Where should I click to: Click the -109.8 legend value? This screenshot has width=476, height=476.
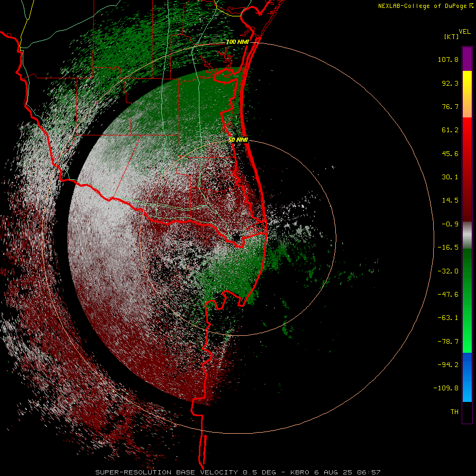pyautogui.click(x=446, y=388)
